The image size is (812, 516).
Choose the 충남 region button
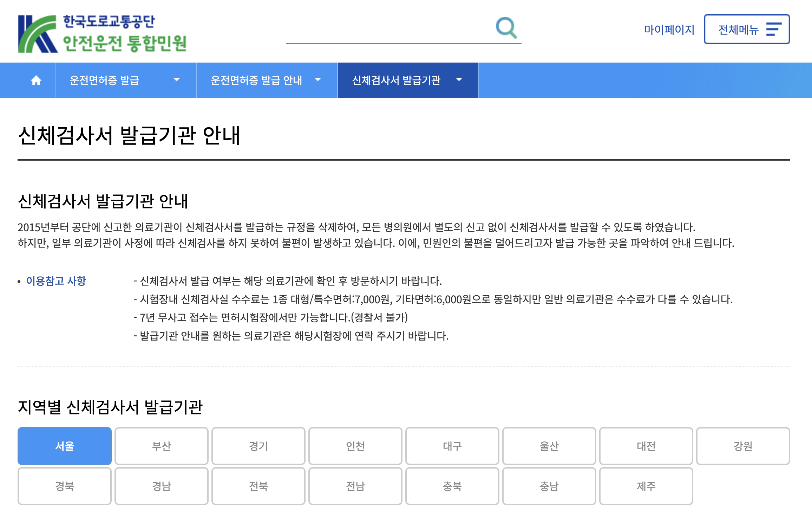coord(549,486)
